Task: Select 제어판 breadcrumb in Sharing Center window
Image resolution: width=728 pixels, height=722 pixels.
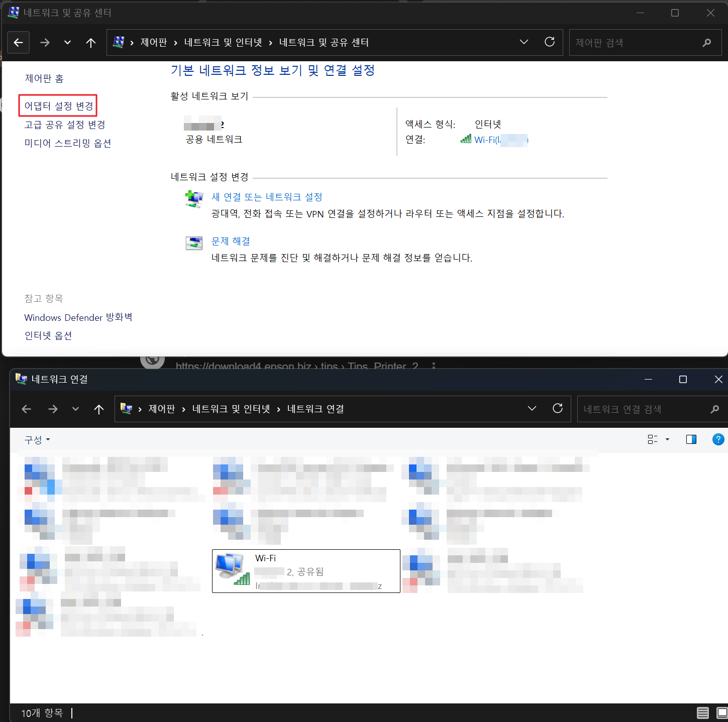Action: [x=154, y=43]
